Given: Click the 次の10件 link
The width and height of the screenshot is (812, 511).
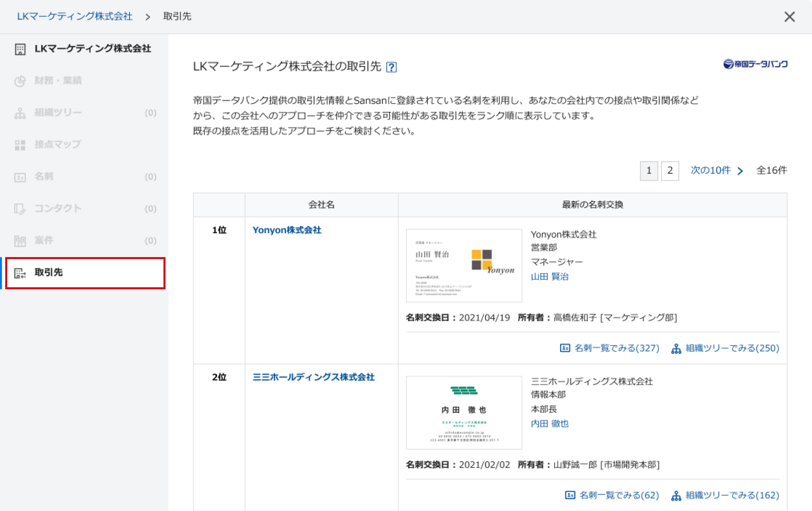Looking at the screenshot, I should point(710,171).
